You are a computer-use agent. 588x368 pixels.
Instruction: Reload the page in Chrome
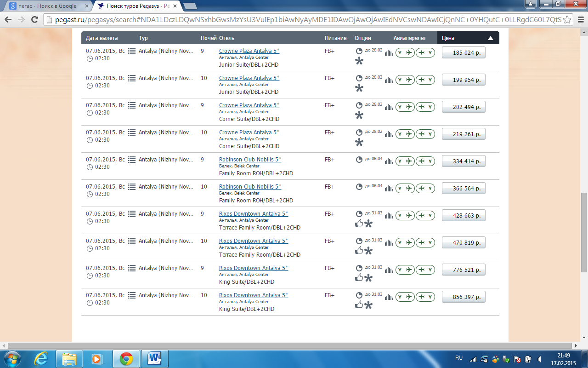point(34,19)
